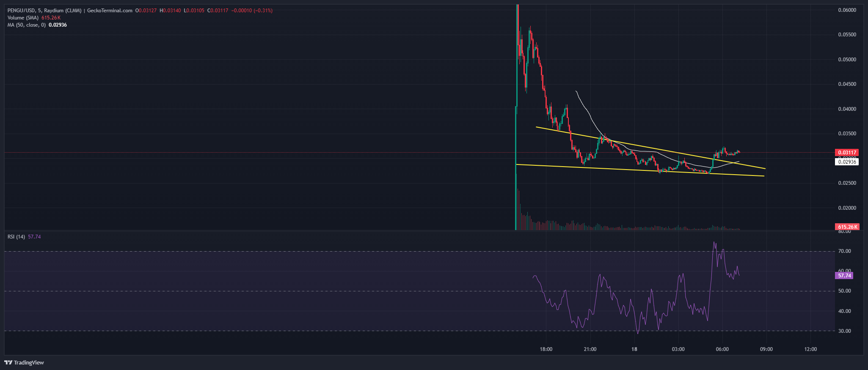
Task: Click the 0.04000 price axis label
Action: (847, 109)
